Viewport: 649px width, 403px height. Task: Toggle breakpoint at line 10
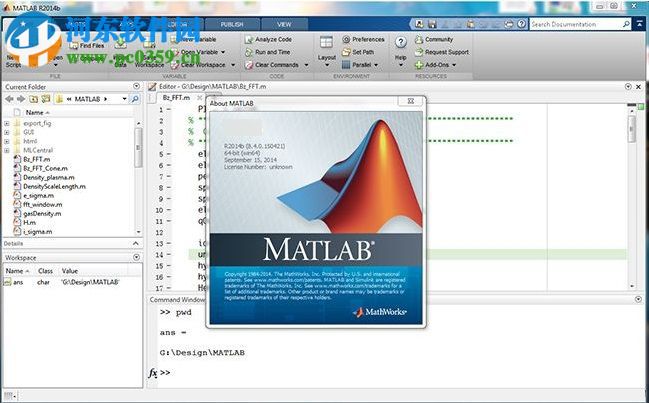[169, 210]
